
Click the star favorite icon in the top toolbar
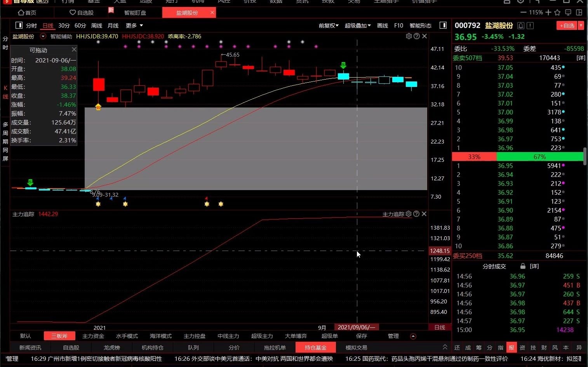[x=558, y=12]
